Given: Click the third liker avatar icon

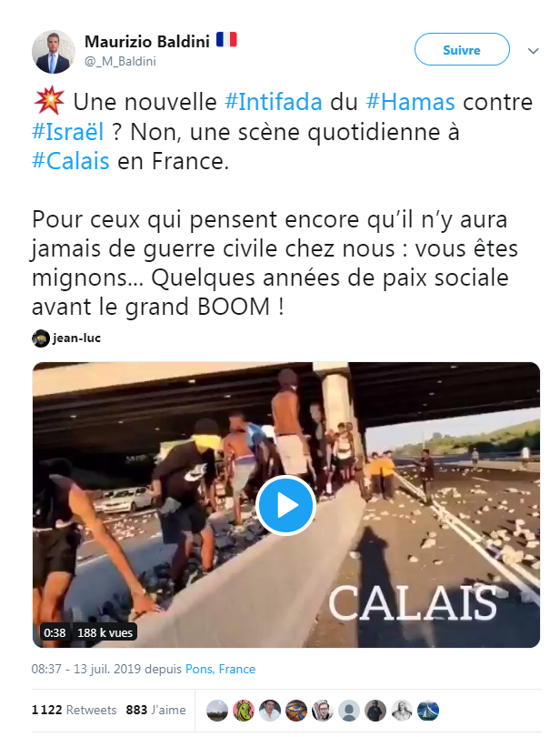Looking at the screenshot, I should point(270,711).
